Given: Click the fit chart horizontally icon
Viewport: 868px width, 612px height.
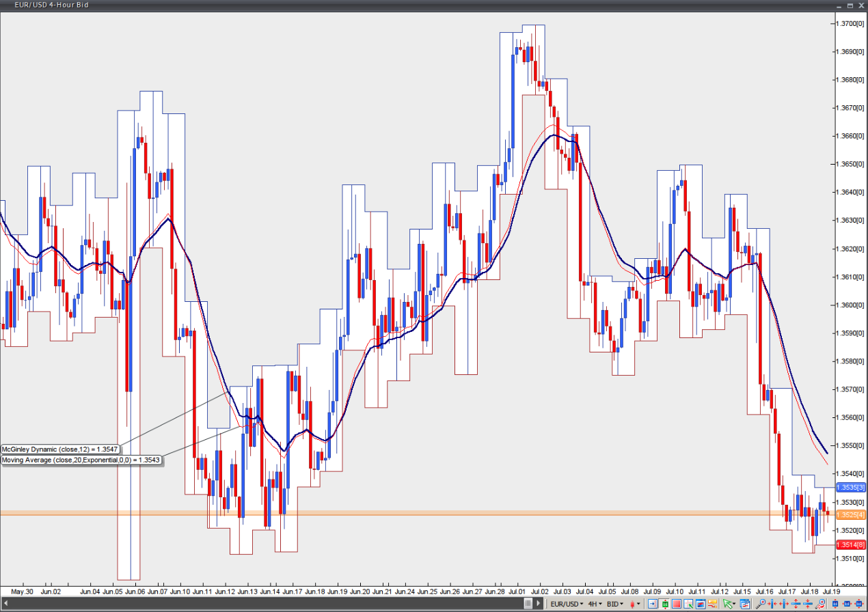Looking at the screenshot, I should point(847,604).
